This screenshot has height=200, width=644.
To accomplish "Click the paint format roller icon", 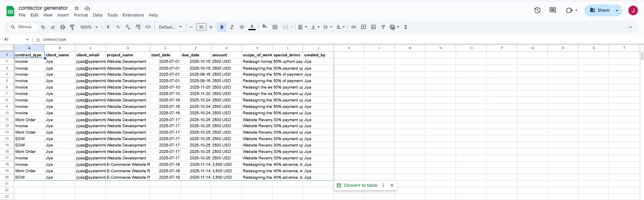I will coord(72,27).
